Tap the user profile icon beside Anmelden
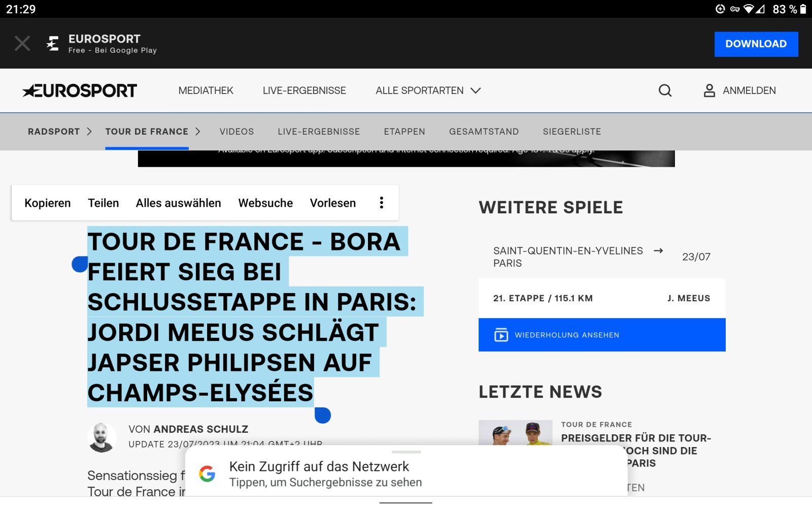Image resolution: width=812 pixels, height=508 pixels. coord(709,90)
